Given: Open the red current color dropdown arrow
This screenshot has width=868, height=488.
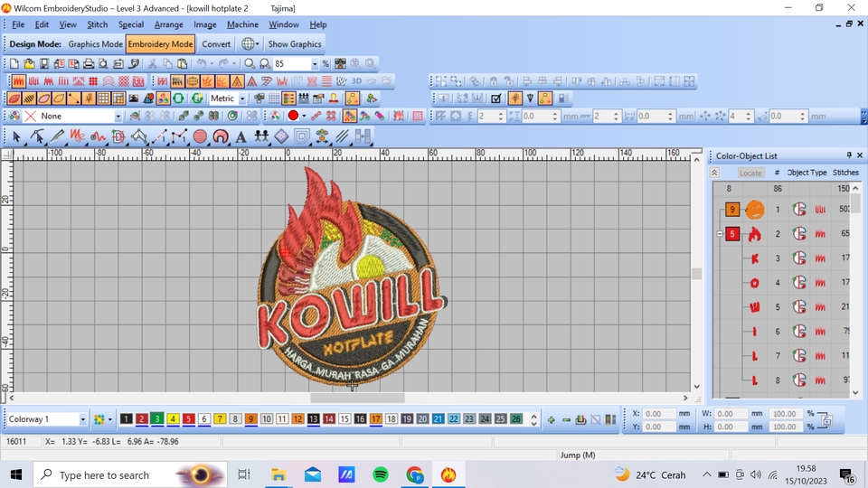Looking at the screenshot, I should [304, 117].
